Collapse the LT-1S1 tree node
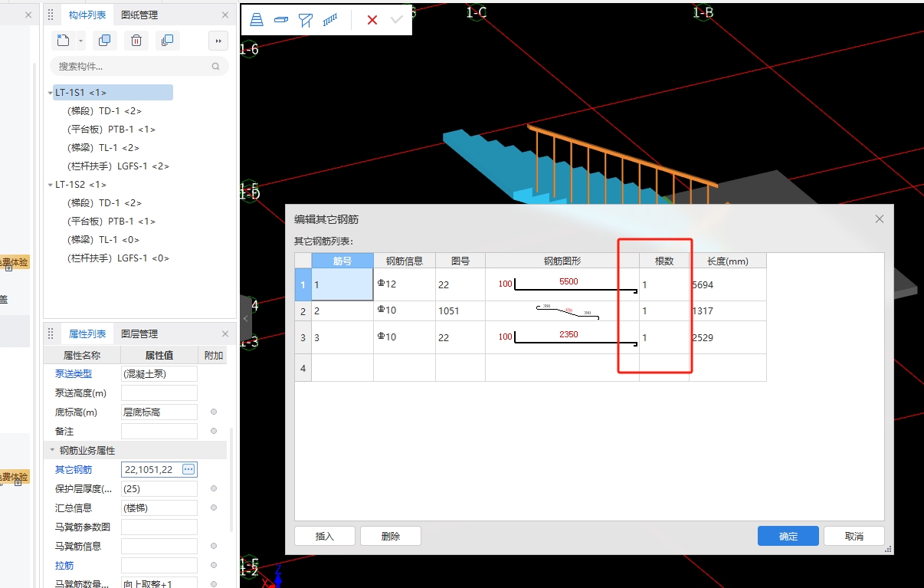The width and height of the screenshot is (924, 588). pos(50,93)
